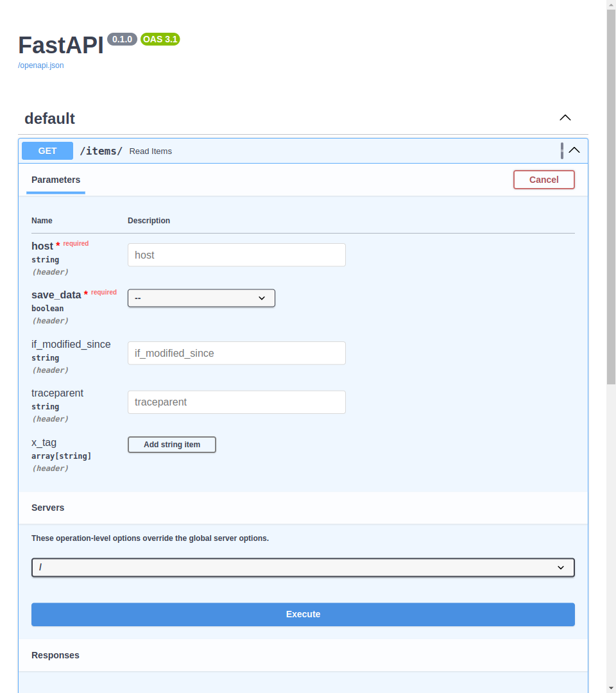Open the Servers selection dropdown

[x=303, y=568]
